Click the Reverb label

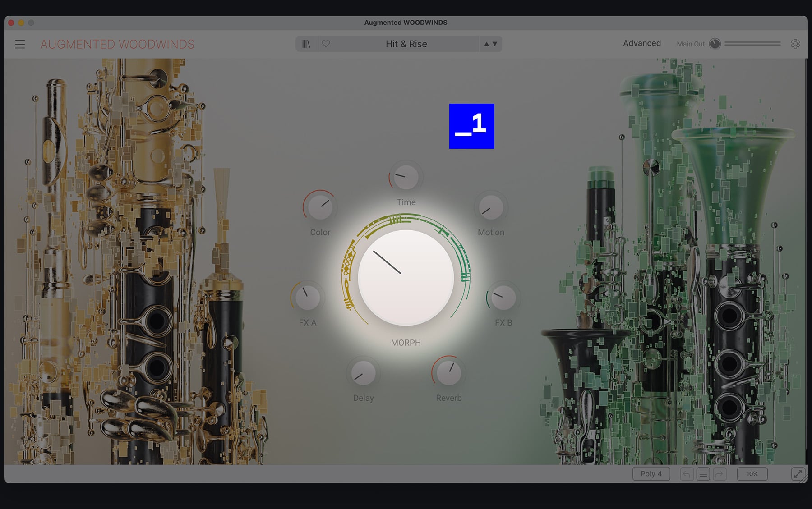(x=449, y=398)
